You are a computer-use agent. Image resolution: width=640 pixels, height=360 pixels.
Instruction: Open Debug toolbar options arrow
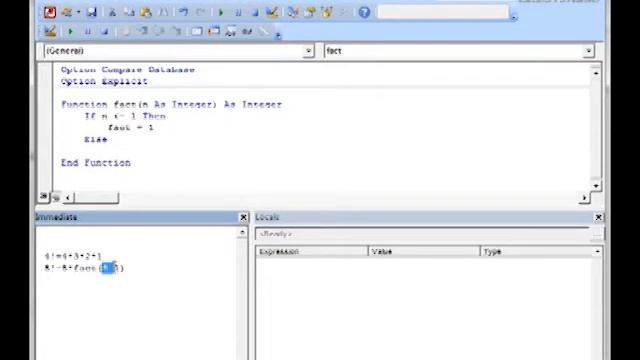[x=278, y=36]
